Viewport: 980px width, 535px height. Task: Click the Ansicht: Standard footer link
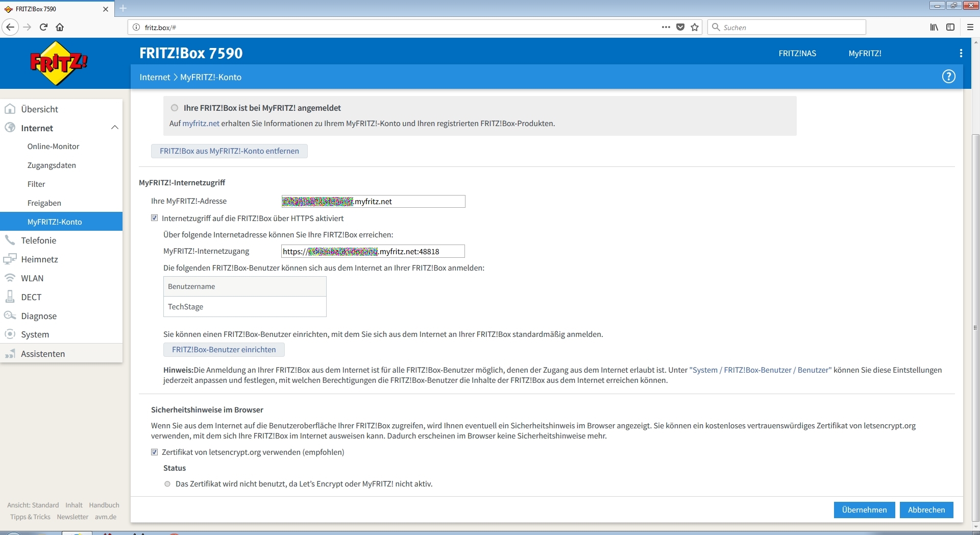point(33,505)
